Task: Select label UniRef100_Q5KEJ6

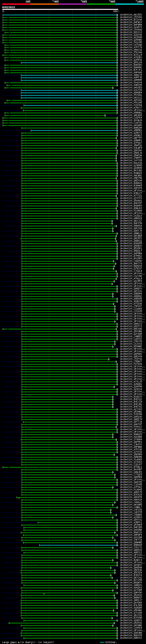Action: click(x=131, y=153)
